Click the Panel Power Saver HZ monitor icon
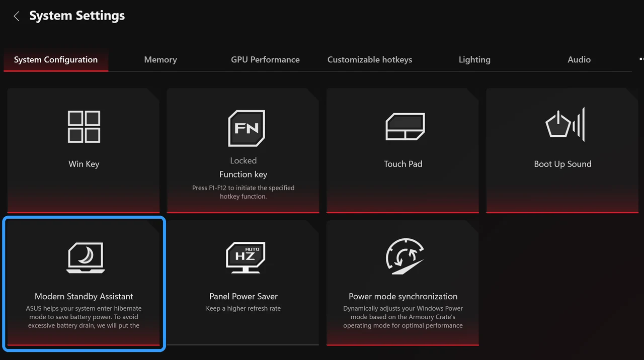 (x=246, y=257)
